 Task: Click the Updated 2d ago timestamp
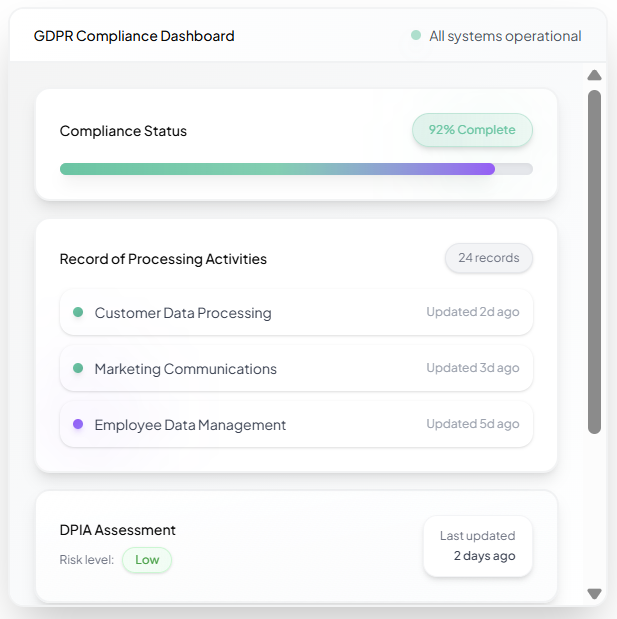pyautogui.click(x=473, y=312)
